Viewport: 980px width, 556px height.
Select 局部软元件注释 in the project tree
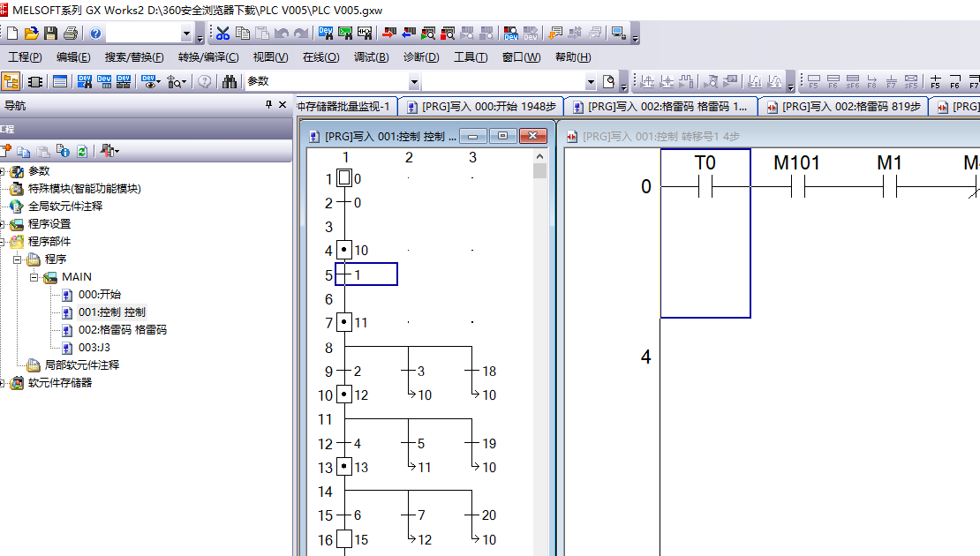(81, 365)
